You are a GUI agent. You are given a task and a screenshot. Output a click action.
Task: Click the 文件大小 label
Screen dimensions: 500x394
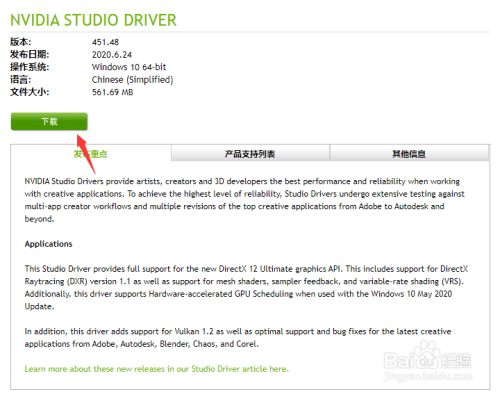point(30,92)
